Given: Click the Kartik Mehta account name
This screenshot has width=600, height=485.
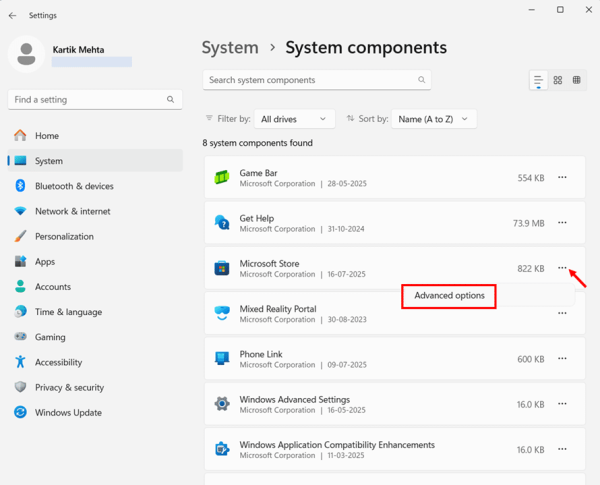Looking at the screenshot, I should point(78,50).
